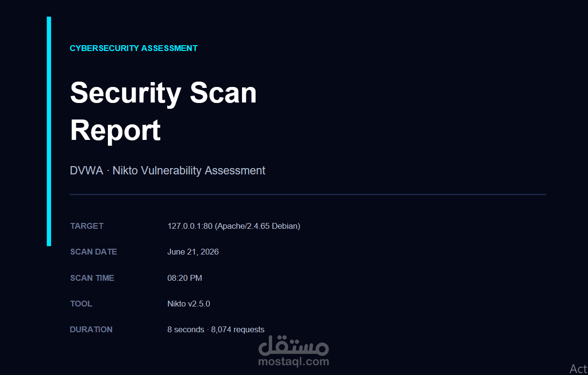588x375 pixels.
Task: Click the horizontal divider line under subtitle
Action: pos(308,194)
